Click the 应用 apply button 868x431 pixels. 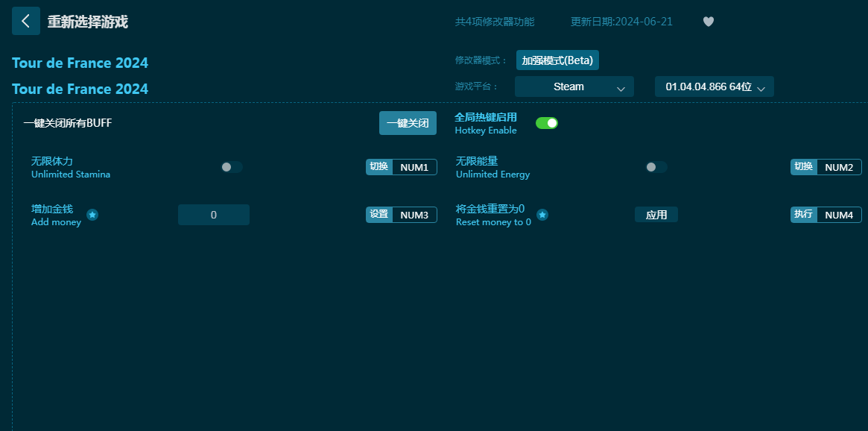click(x=656, y=215)
